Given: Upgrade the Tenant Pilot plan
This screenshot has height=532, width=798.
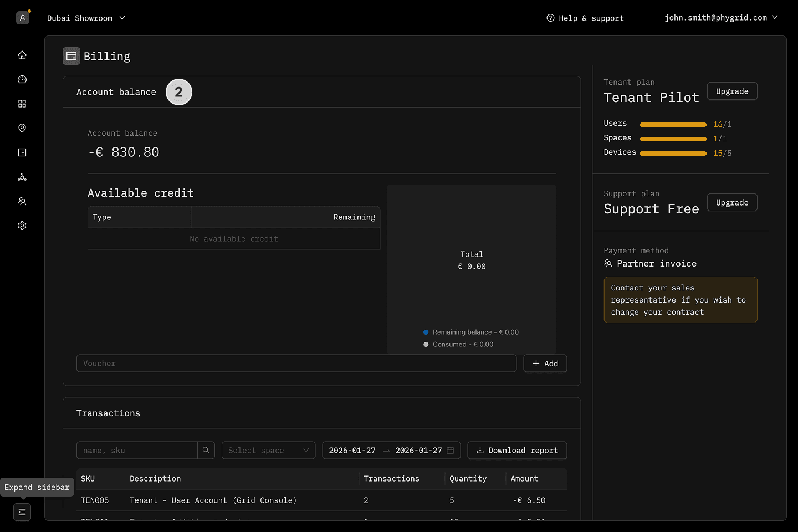Looking at the screenshot, I should tap(731, 91).
